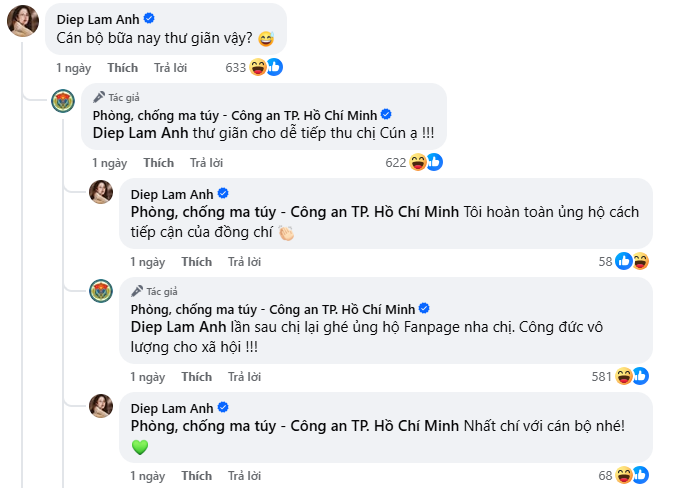This screenshot has width=691, height=488.
Task: Click the pencil Tác giả badge on first reply
Action: pos(123,97)
